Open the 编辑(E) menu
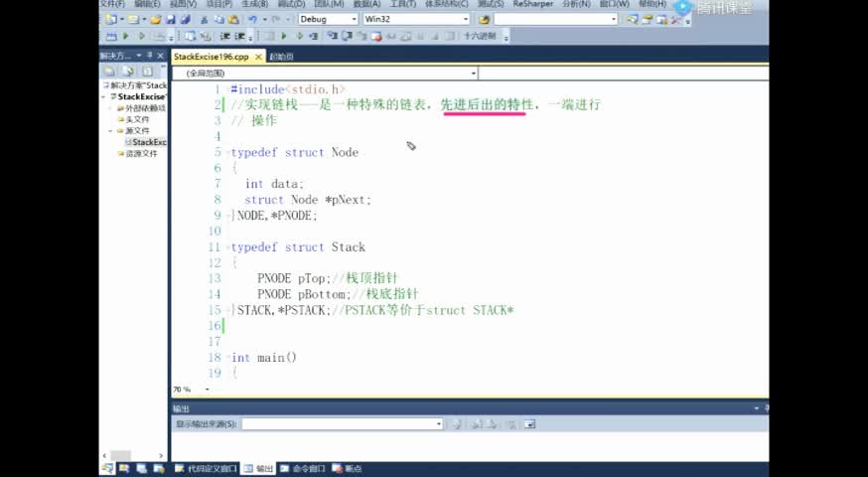The image size is (868, 477). tap(147, 4)
